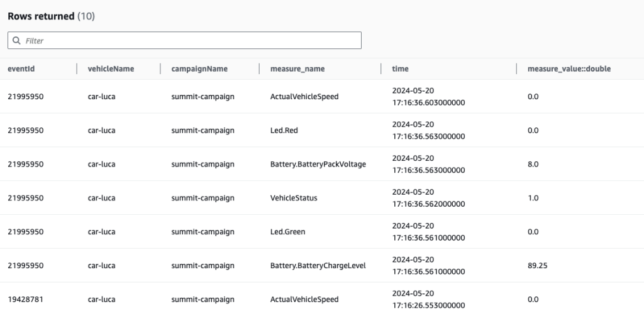Select time value ending 17:16:36.562000000

(x=428, y=198)
